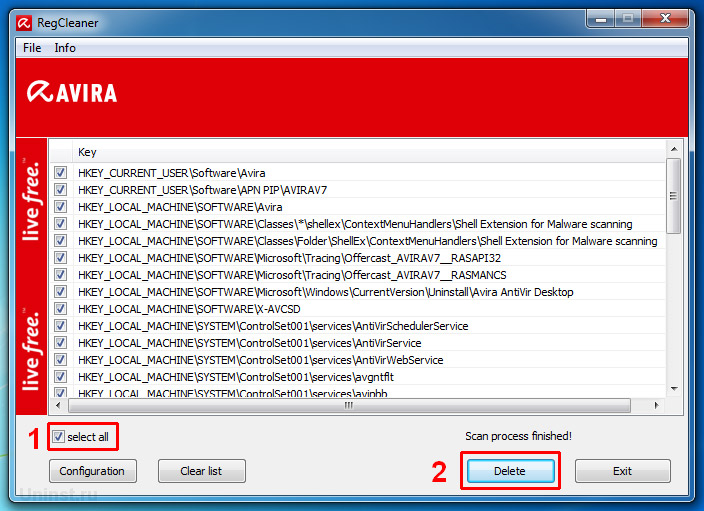Uncheck the AntiVirSchedulerService key checkbox
The image size is (704, 511).
[x=60, y=326]
